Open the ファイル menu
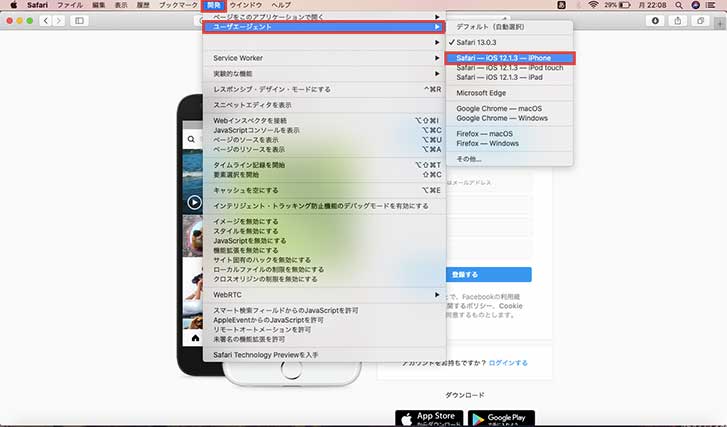 [70, 5]
